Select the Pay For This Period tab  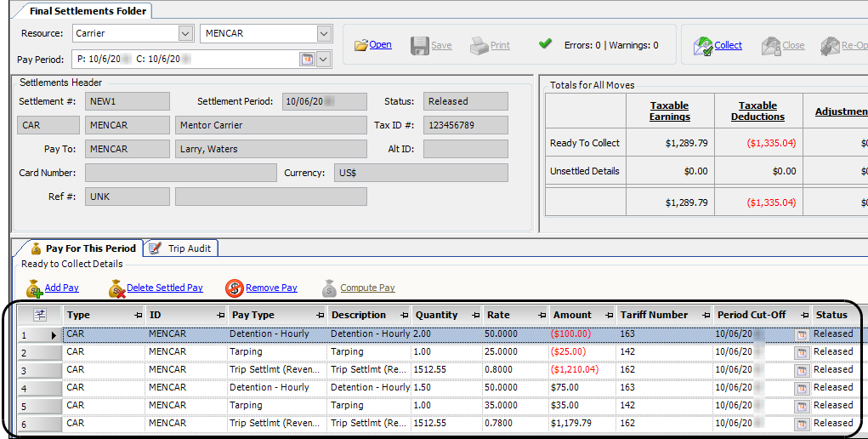[x=82, y=248]
